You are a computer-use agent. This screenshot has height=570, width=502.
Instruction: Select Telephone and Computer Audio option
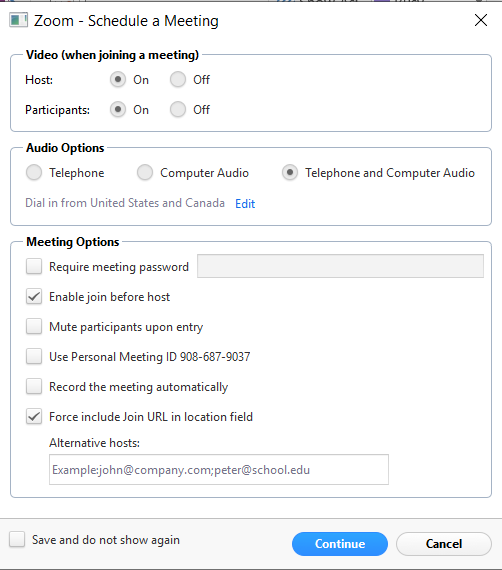click(290, 172)
